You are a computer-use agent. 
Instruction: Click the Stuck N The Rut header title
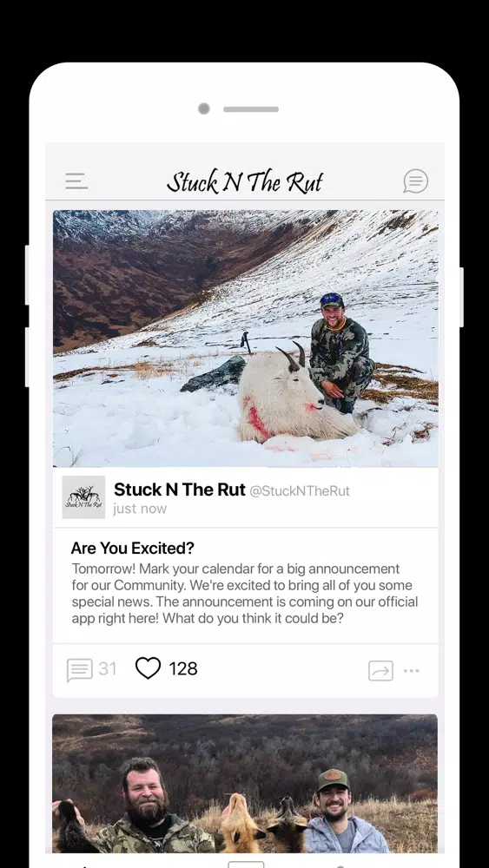245,181
